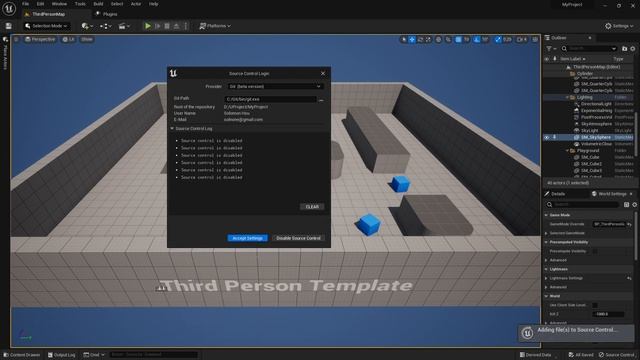
Task: Open the Outliner filter menu
Action: point(551,49)
